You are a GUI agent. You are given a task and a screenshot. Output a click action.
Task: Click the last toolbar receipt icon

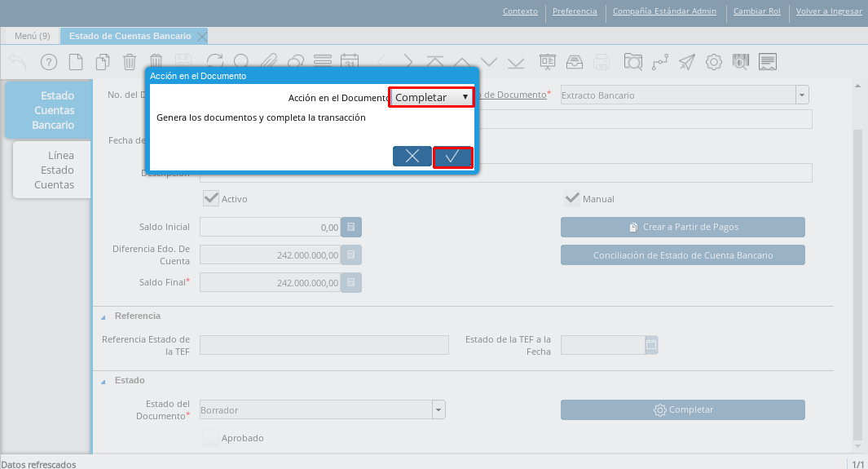[768, 61]
